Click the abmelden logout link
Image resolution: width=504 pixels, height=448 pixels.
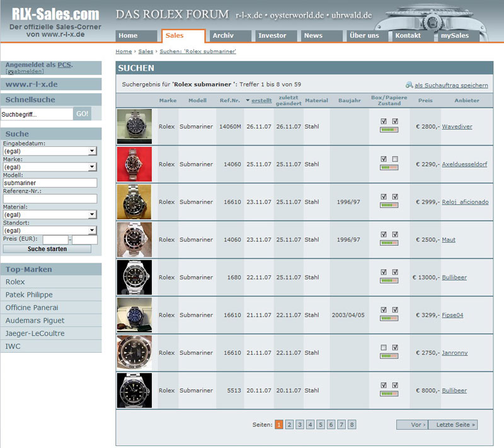tap(28, 71)
